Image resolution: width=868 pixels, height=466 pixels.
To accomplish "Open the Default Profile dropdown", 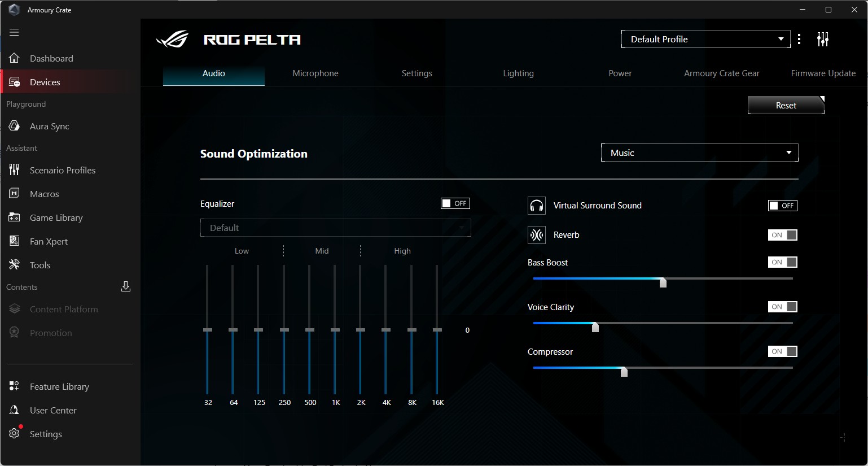I will pos(706,39).
